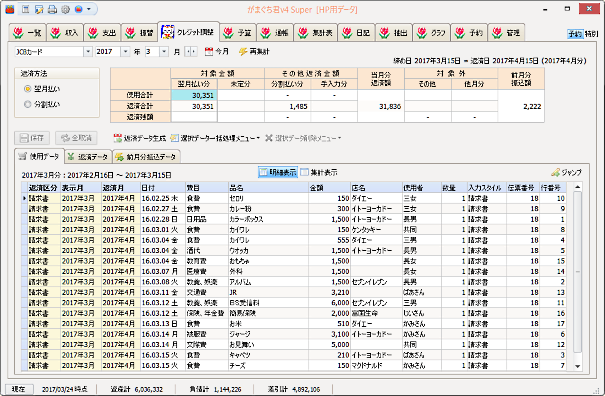Toggle the 集計表示 view option
Screen dimensions: 605x396
point(319,172)
